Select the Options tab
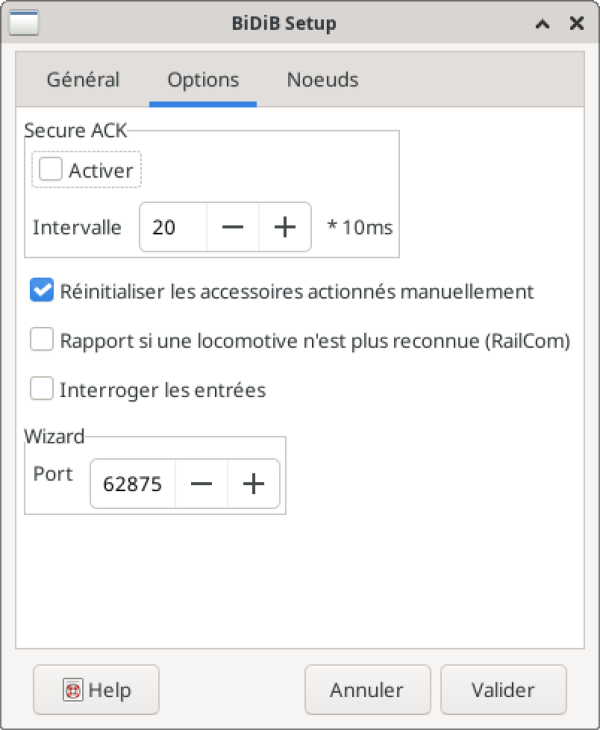This screenshot has width=600, height=730. pyautogui.click(x=203, y=80)
